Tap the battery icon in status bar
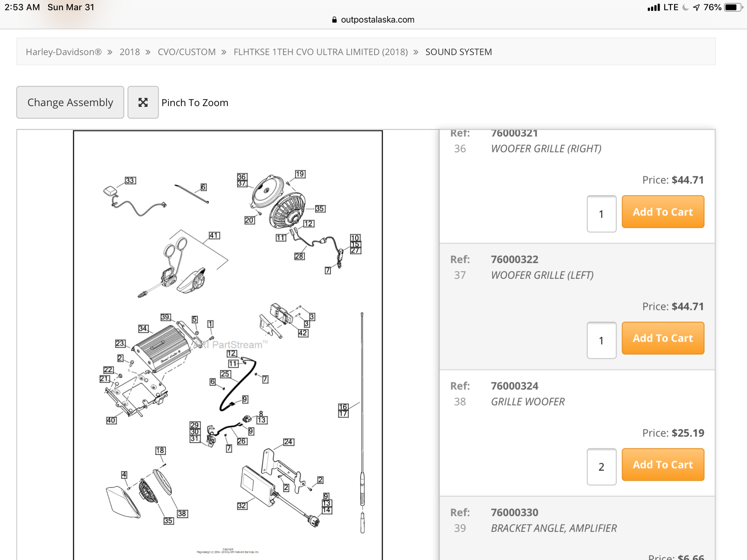The image size is (747, 560). click(732, 7)
